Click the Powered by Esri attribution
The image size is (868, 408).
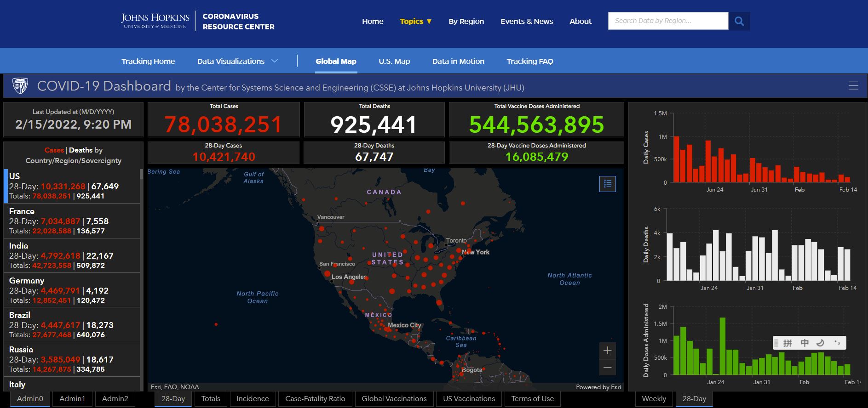pyautogui.click(x=598, y=387)
